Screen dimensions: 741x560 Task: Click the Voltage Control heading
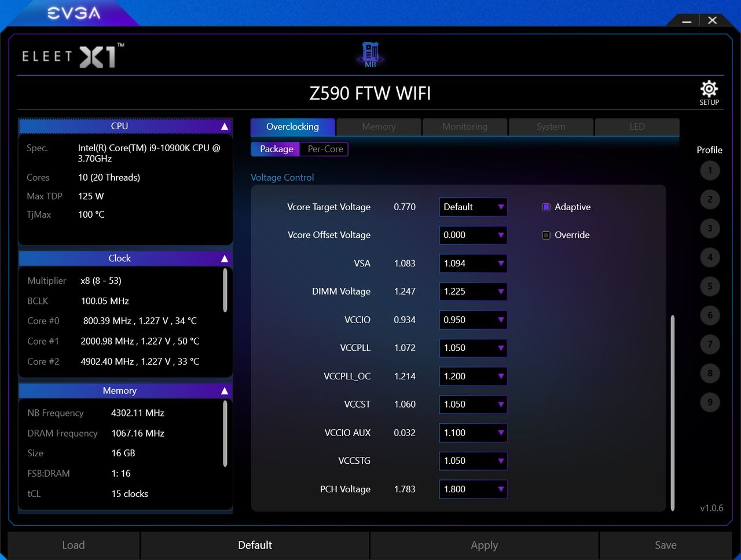click(x=283, y=178)
